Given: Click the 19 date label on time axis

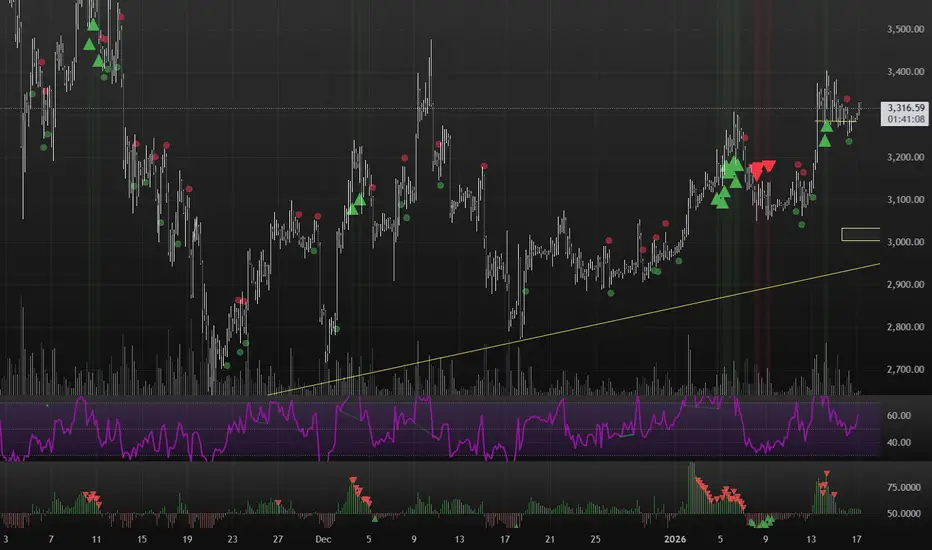Looking at the screenshot, I should point(187,539).
